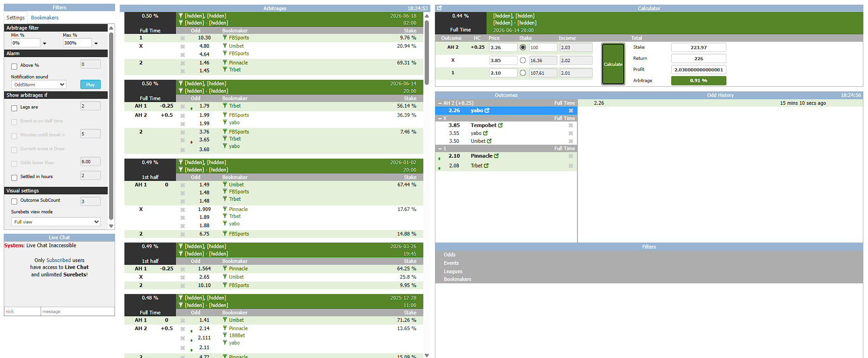Enable the Above % alarm checkbox

(14, 66)
